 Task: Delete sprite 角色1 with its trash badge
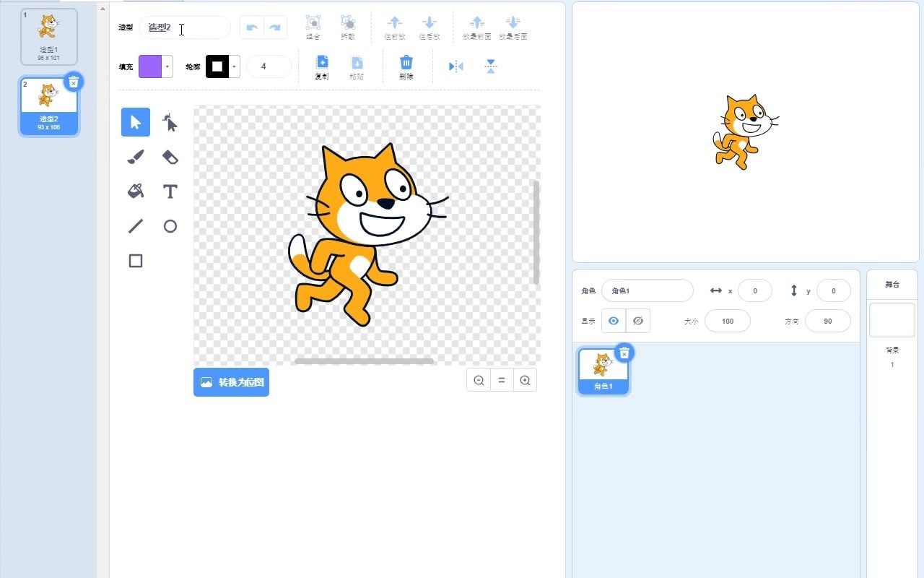coord(625,353)
